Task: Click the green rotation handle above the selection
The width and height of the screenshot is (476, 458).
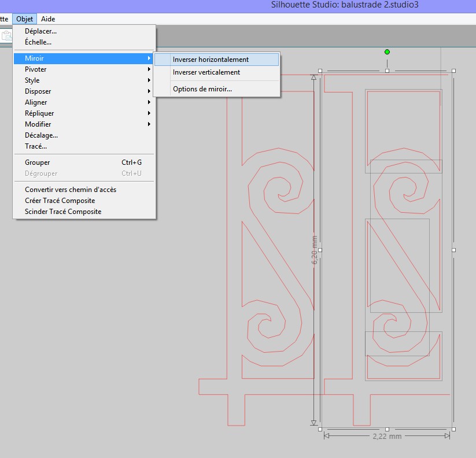Action: point(387,52)
